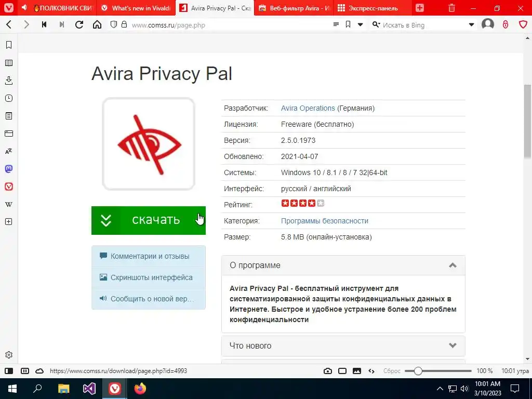Switch to the Экспресс-панель tab
This screenshot has height=399, width=532.
(x=373, y=8)
